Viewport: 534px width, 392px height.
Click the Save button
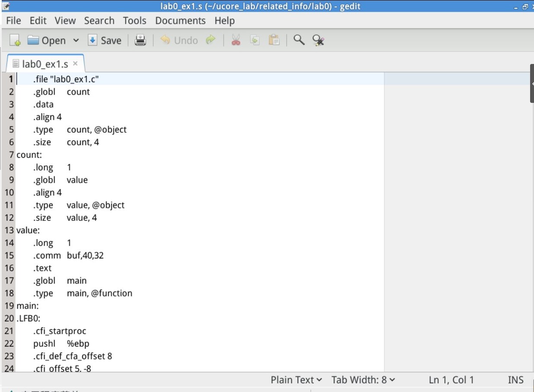(x=105, y=41)
